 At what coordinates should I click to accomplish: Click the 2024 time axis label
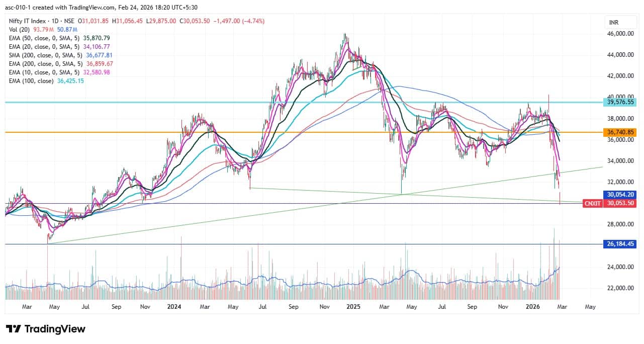(175, 306)
